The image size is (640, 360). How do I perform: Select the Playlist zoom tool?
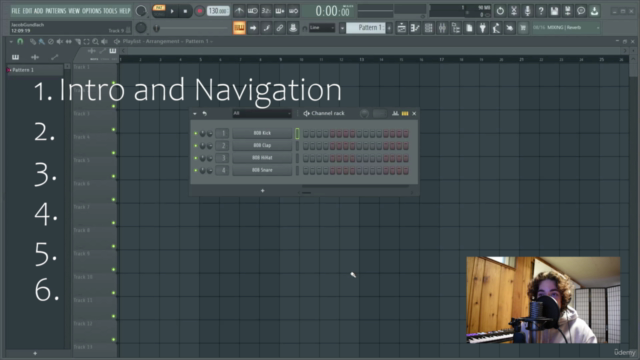(95, 41)
